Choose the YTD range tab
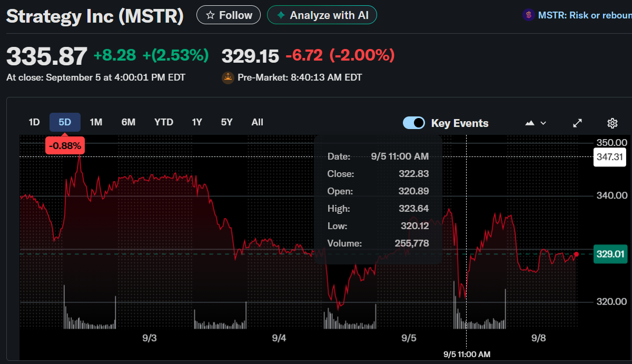 [x=164, y=122]
